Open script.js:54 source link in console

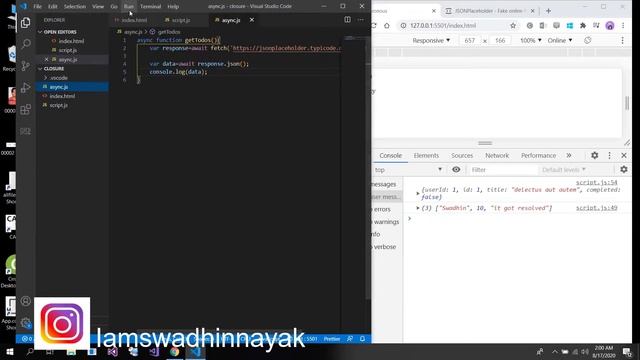596,182
